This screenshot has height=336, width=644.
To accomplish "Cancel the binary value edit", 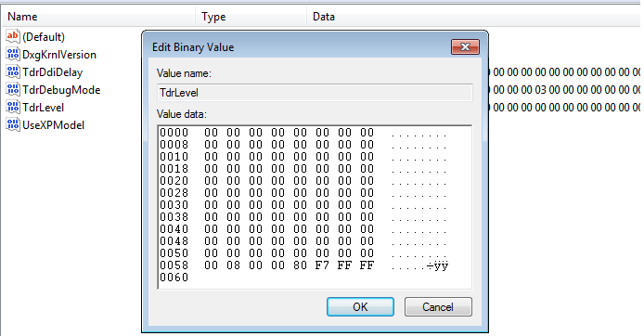I will (x=438, y=307).
